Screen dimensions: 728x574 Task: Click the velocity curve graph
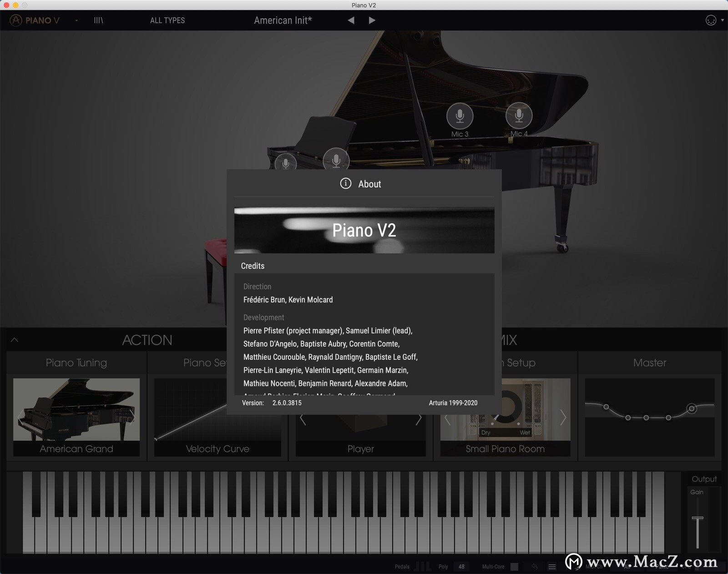tap(191, 409)
